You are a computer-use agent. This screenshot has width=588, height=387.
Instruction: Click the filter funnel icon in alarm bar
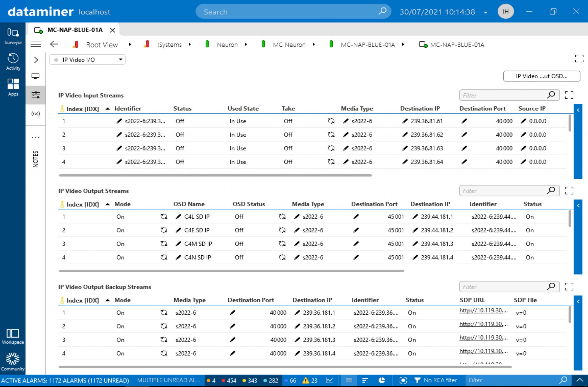417,380
